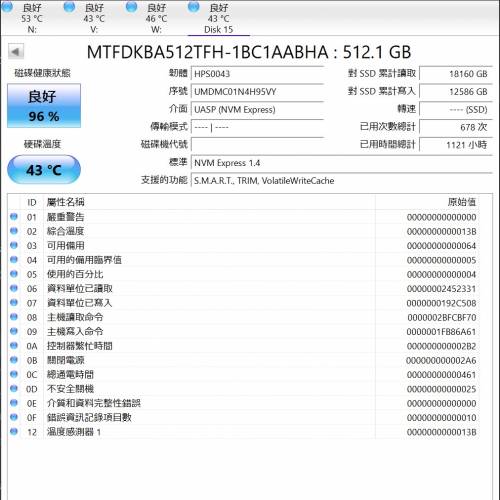Click the standard field NVM Express 1.4
The image size is (500, 500).
tap(342, 163)
